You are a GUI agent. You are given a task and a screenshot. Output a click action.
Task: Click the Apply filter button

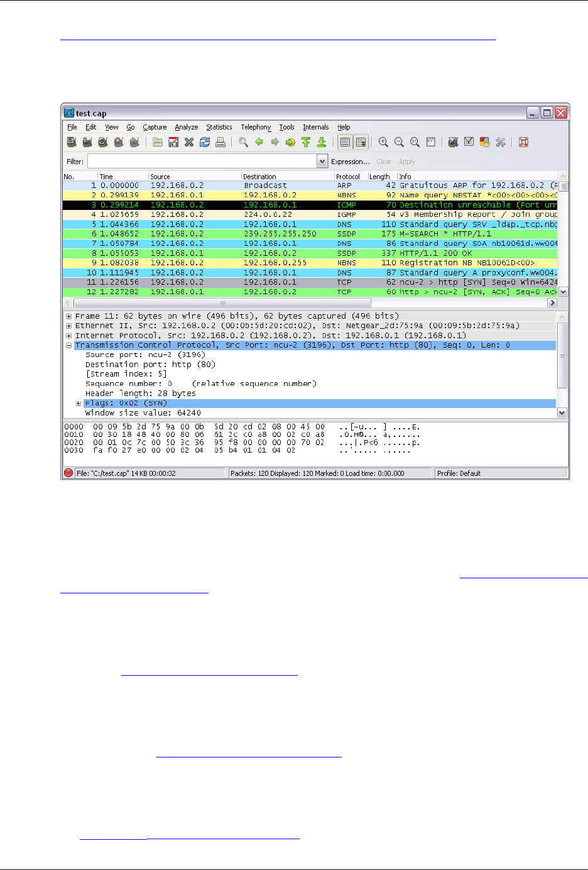[x=407, y=162]
